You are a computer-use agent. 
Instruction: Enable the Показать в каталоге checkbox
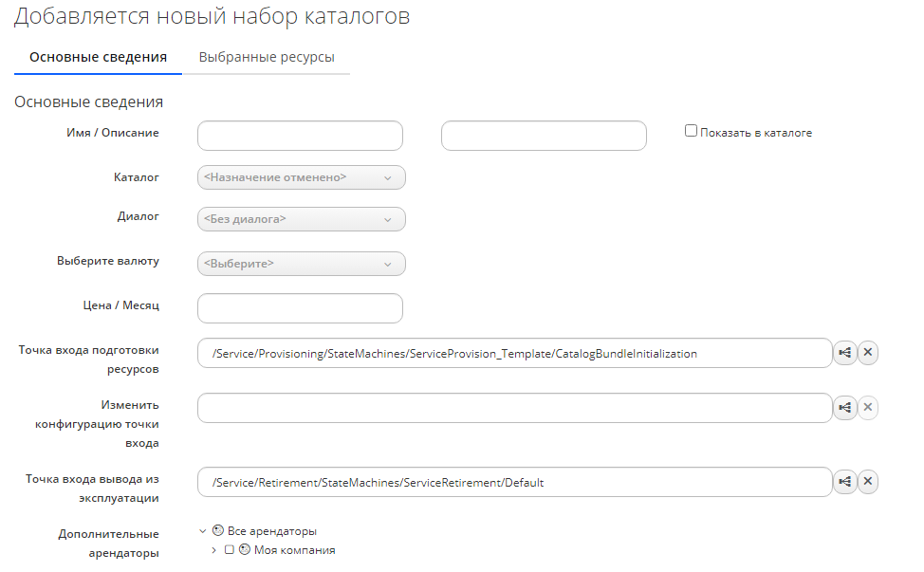pyautogui.click(x=691, y=132)
